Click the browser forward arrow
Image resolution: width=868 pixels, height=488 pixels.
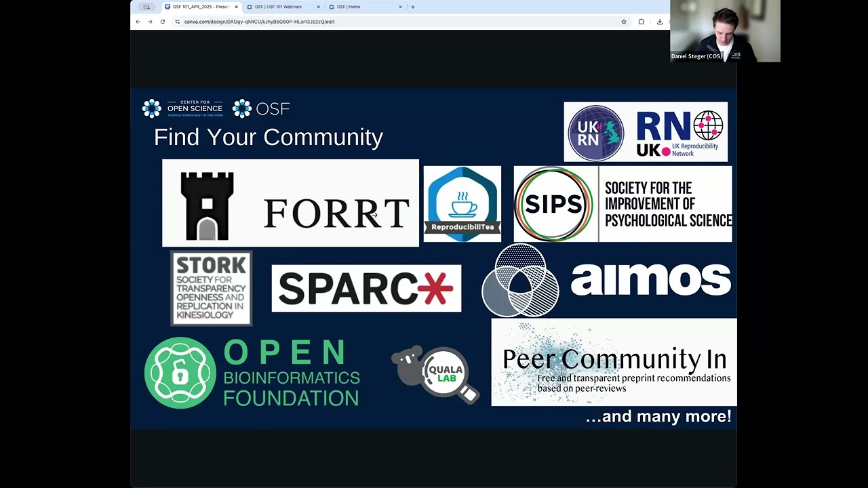(150, 22)
